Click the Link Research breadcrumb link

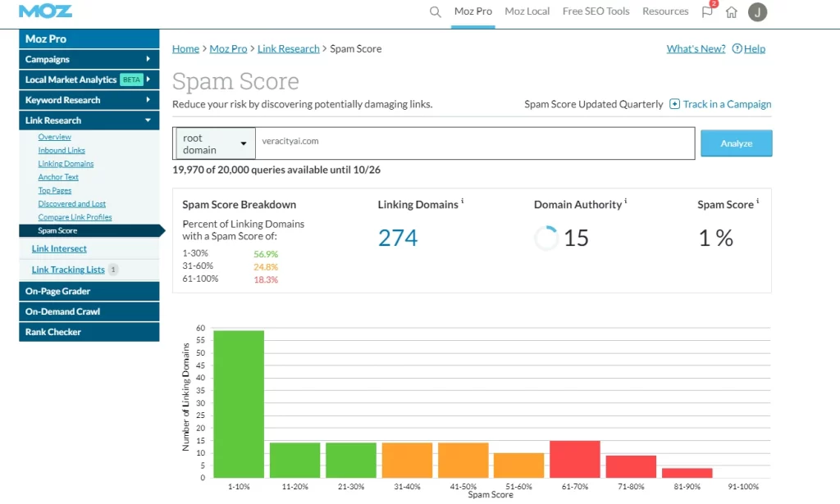coord(288,48)
